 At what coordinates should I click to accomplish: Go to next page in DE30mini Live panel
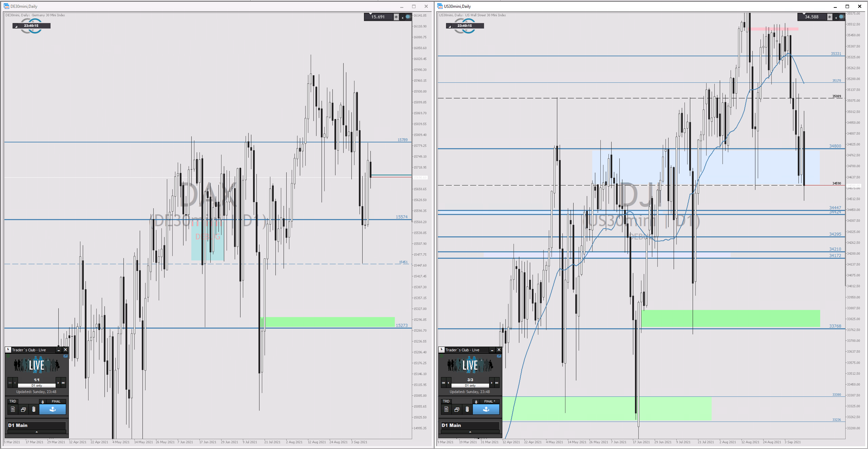[58, 383]
